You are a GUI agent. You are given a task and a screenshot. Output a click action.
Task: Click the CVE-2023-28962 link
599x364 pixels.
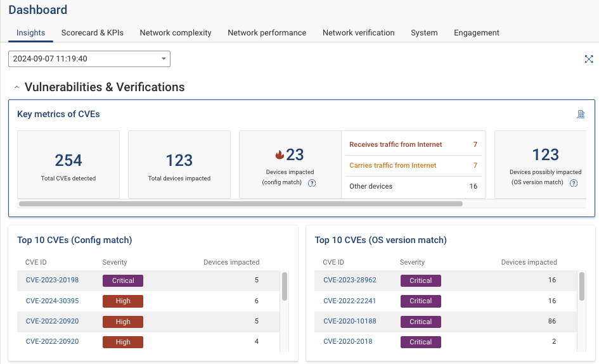349,280
